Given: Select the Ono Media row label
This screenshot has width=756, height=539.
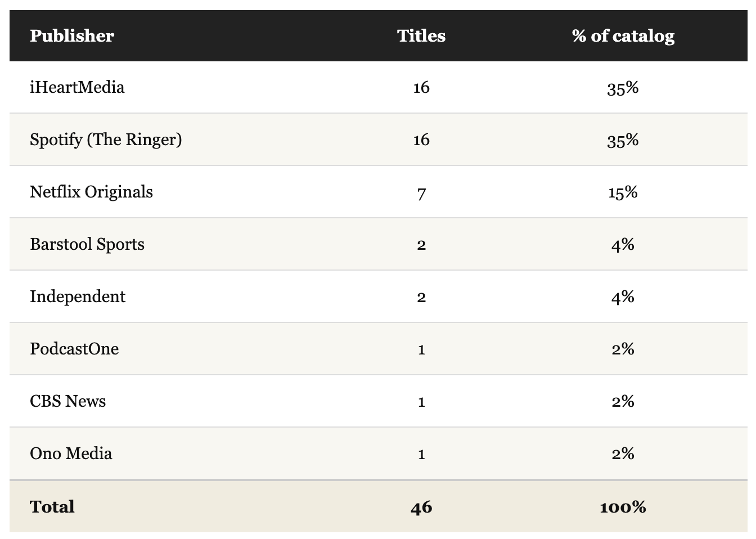Looking at the screenshot, I should pyautogui.click(x=71, y=453).
